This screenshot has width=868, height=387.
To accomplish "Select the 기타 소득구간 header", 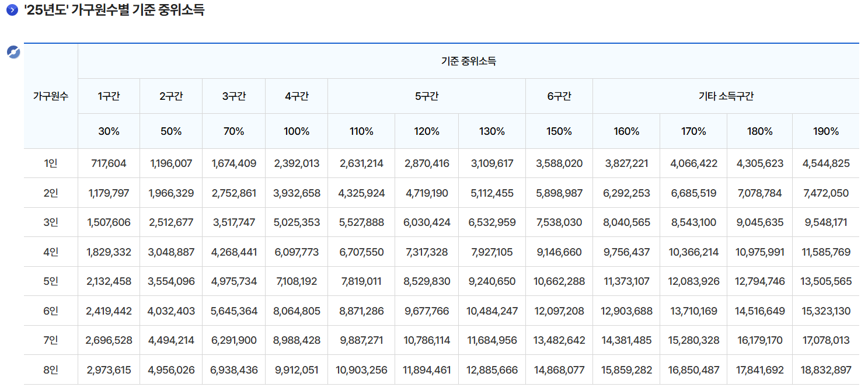I will [x=726, y=96].
